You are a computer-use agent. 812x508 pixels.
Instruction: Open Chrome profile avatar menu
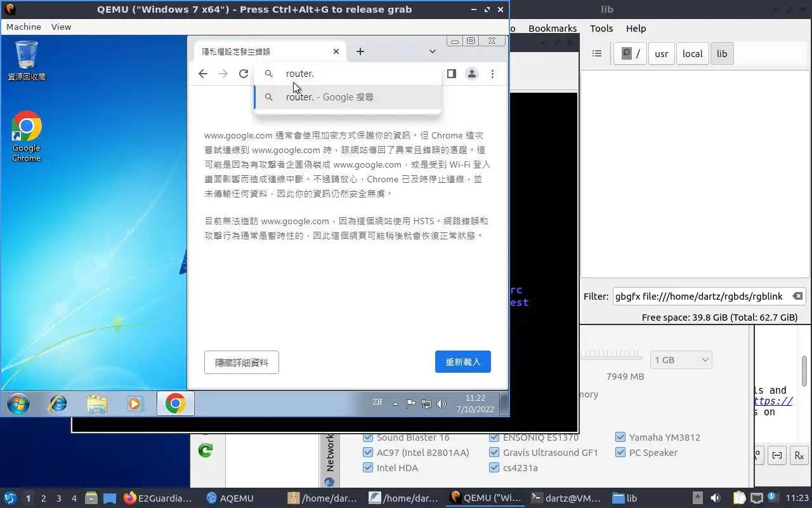(472, 74)
